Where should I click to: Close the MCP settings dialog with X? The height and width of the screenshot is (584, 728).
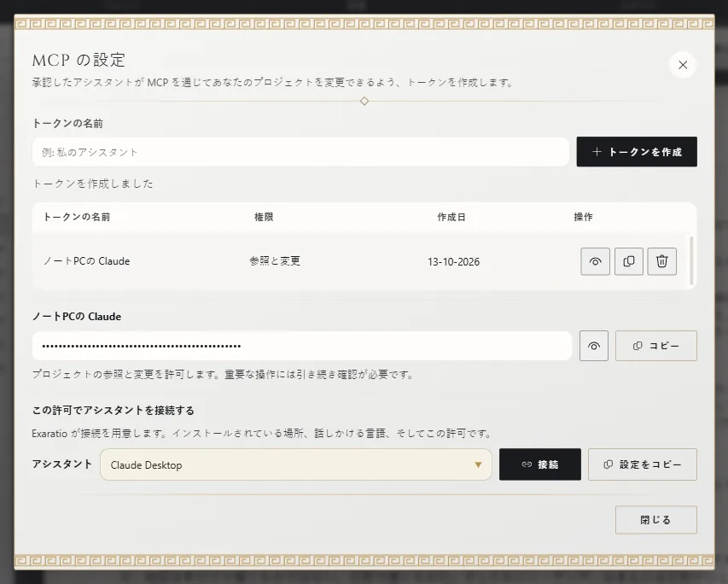(x=683, y=65)
